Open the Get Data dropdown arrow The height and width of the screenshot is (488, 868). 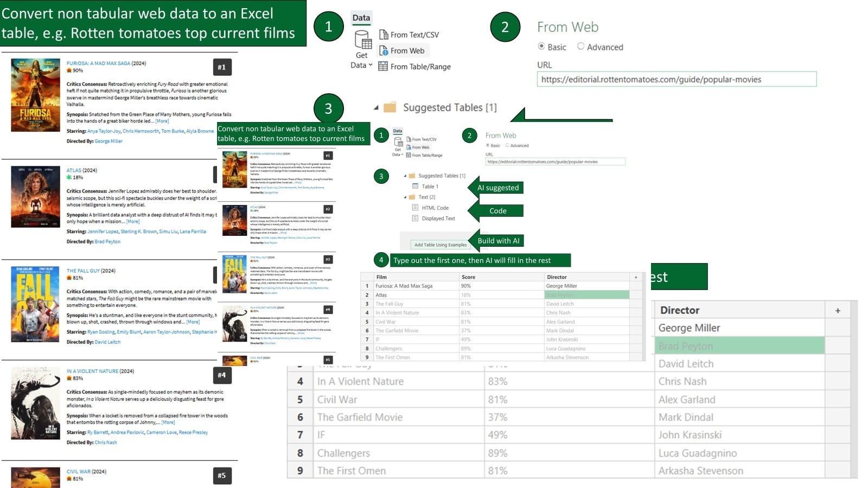pyautogui.click(x=369, y=66)
